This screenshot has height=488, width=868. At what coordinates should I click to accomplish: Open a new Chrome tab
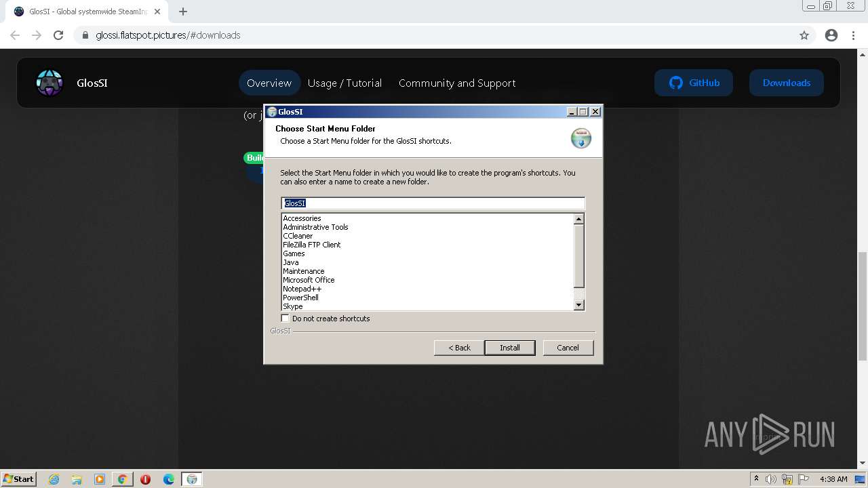click(x=183, y=12)
